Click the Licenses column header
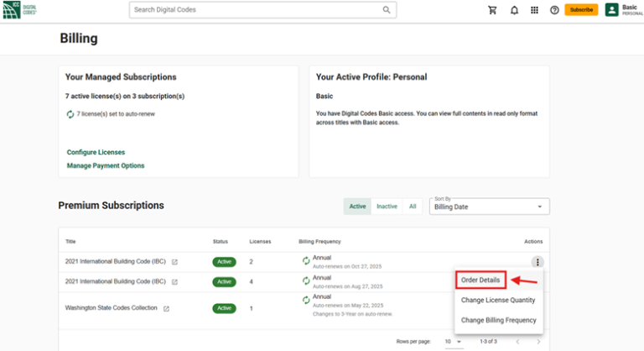 pos(260,242)
